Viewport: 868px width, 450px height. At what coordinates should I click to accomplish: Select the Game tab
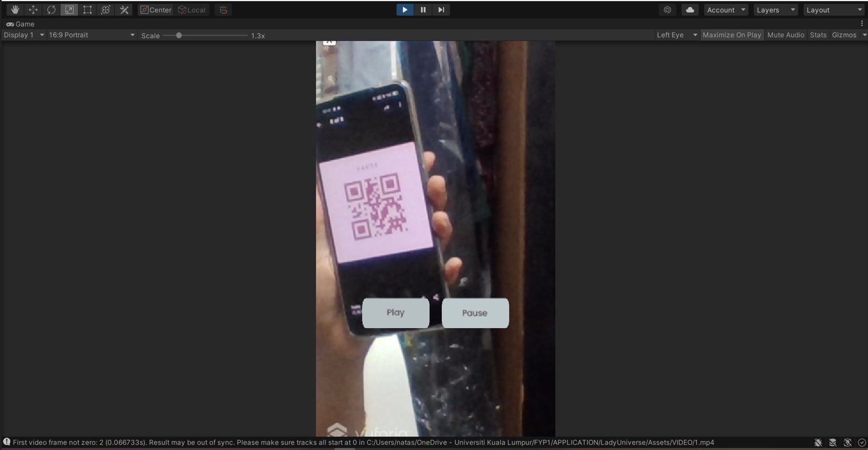pyautogui.click(x=21, y=24)
